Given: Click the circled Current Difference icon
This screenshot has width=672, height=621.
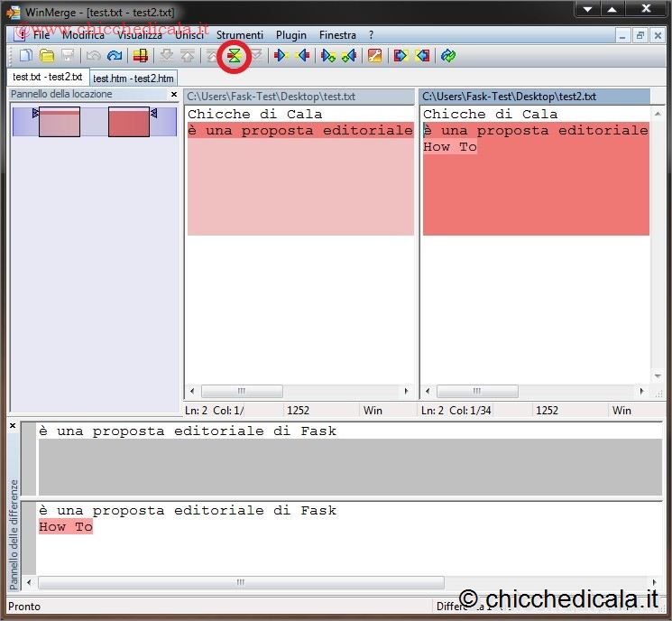Looking at the screenshot, I should 235,56.
